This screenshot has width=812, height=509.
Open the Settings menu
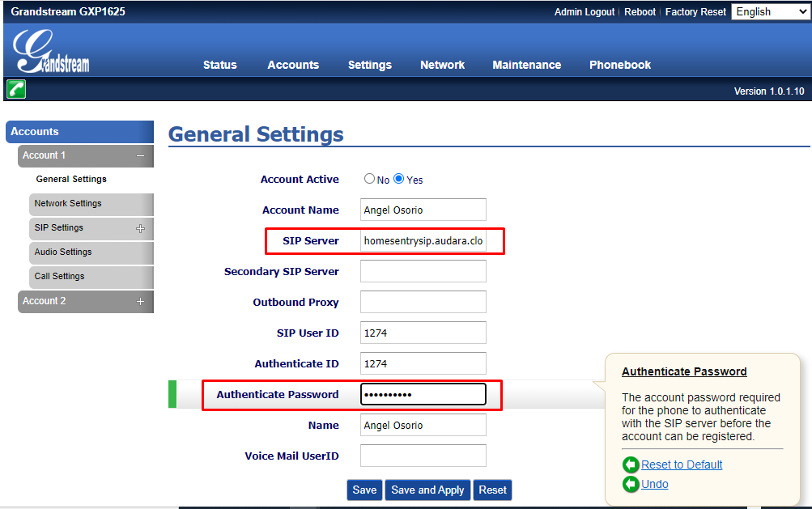pos(370,65)
